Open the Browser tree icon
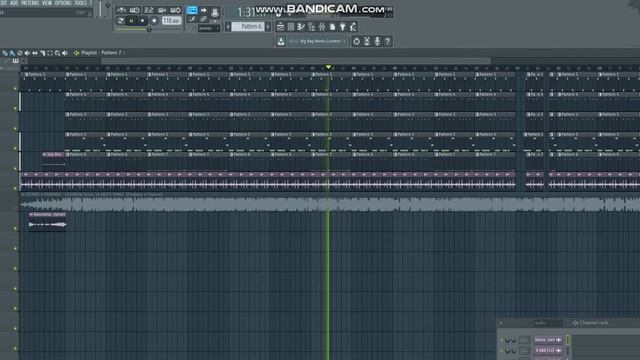 coord(311,27)
